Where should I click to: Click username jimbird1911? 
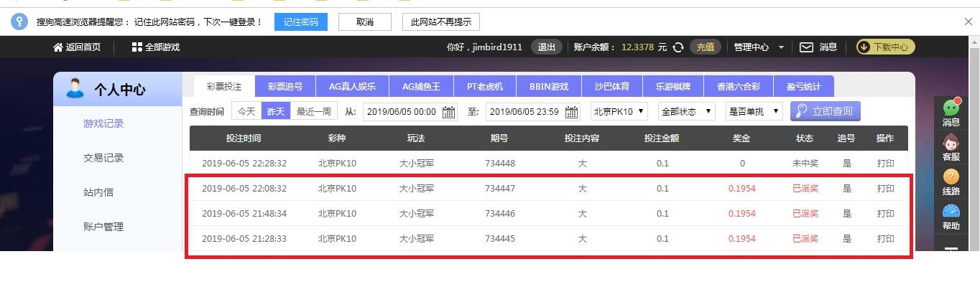(x=497, y=47)
